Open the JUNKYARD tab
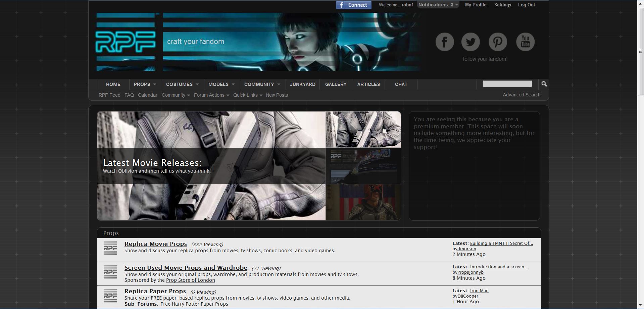The image size is (644, 309). [303, 84]
